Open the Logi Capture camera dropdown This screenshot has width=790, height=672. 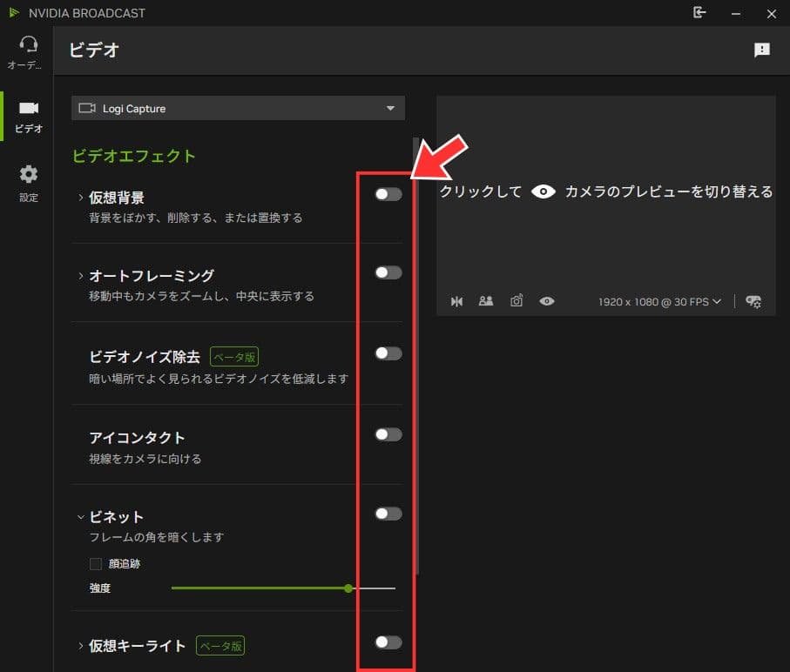tap(238, 108)
